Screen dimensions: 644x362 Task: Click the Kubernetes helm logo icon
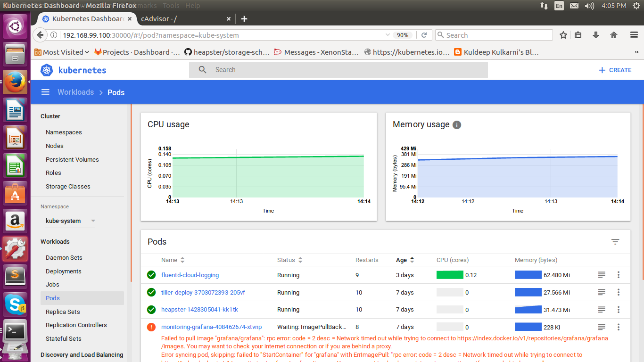pyautogui.click(x=47, y=70)
